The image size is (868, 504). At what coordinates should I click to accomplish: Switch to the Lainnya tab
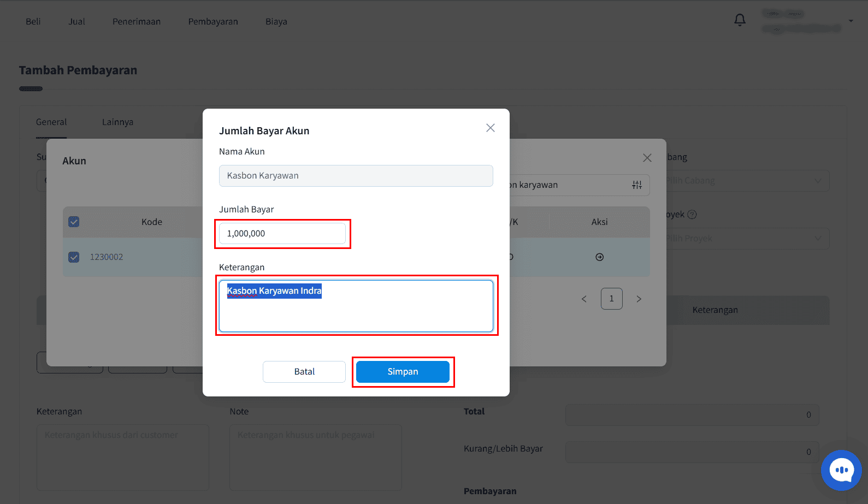pyautogui.click(x=117, y=122)
